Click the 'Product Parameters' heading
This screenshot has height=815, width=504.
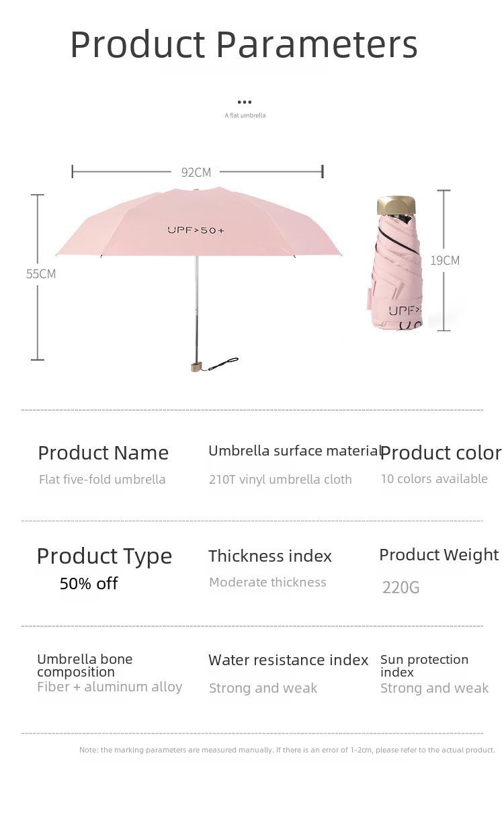(x=244, y=44)
